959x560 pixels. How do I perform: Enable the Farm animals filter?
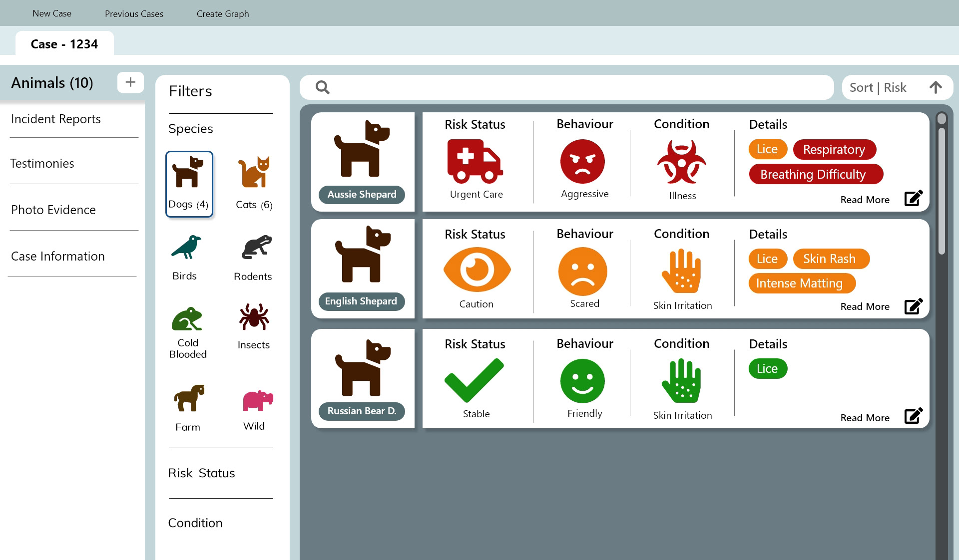pyautogui.click(x=188, y=408)
